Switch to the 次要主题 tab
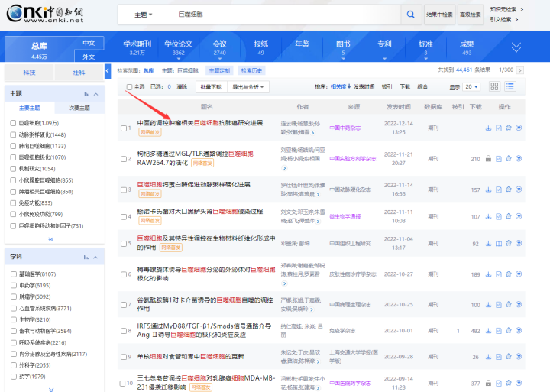The width and height of the screenshot is (550, 392). click(79, 108)
